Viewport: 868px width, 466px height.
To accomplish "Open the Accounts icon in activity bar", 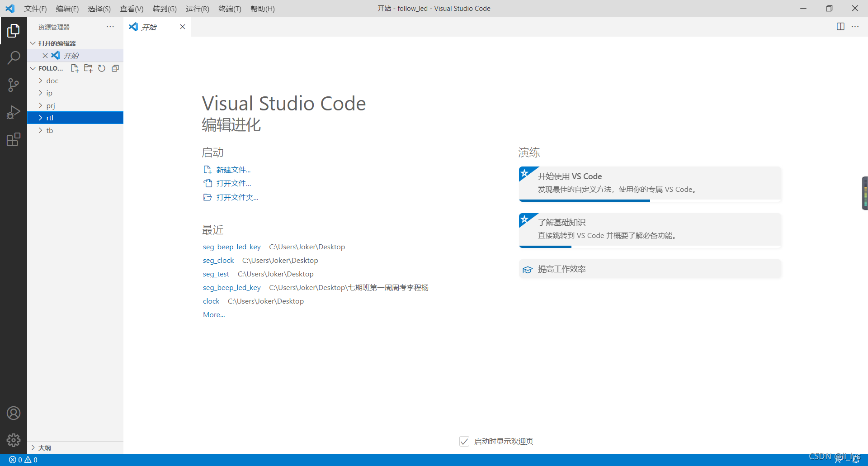I will (14, 413).
